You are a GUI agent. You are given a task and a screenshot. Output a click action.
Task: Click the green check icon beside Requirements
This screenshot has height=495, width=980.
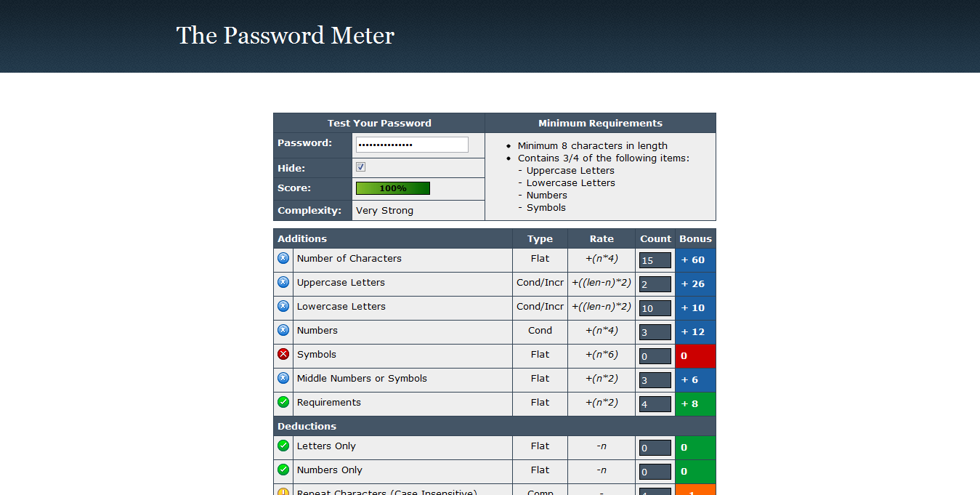[283, 402]
